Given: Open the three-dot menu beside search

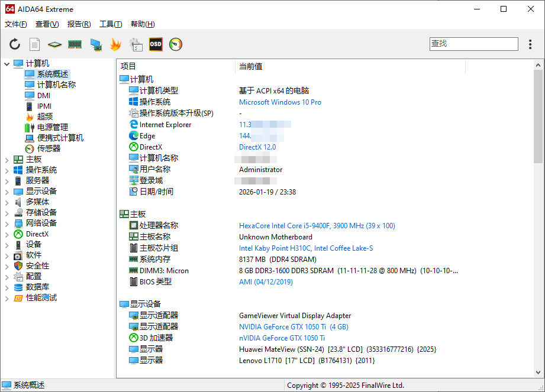Looking at the screenshot, I should tap(530, 44).
